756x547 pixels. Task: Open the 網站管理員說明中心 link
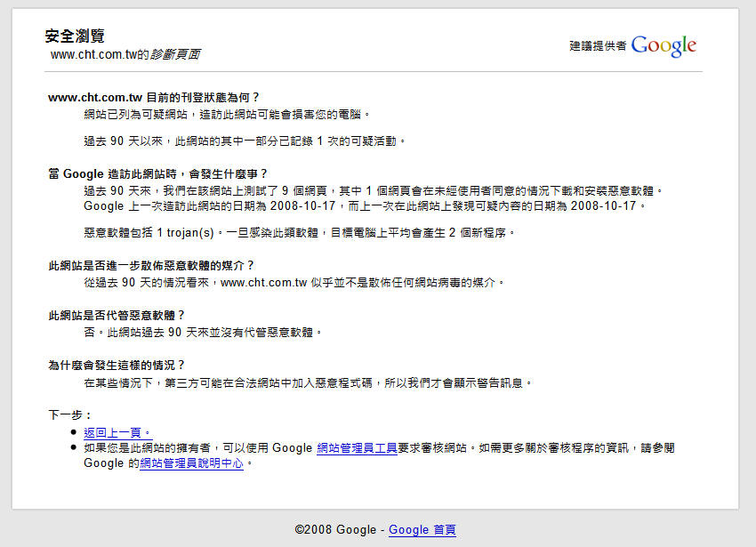tap(191, 463)
